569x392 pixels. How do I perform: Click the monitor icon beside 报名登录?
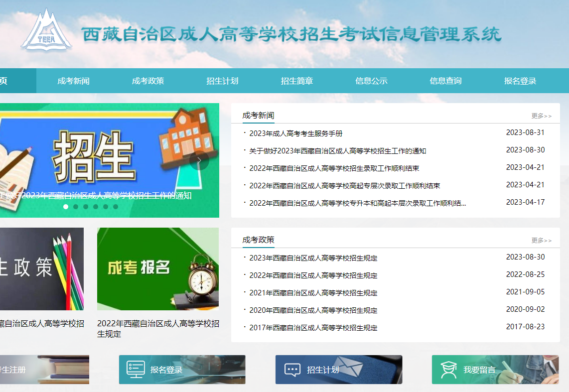pyautogui.click(x=136, y=370)
